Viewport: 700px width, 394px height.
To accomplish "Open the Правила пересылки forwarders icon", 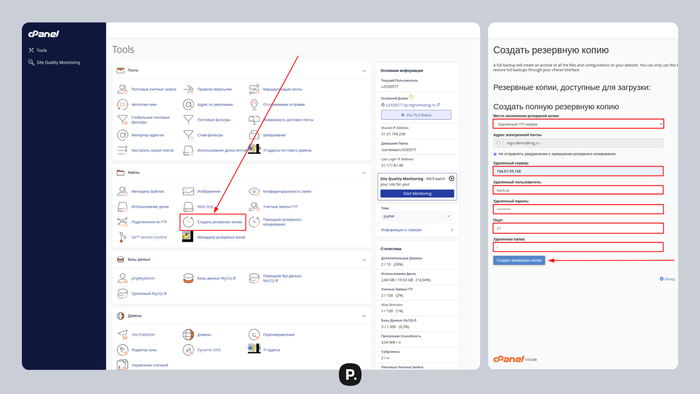I will click(188, 89).
